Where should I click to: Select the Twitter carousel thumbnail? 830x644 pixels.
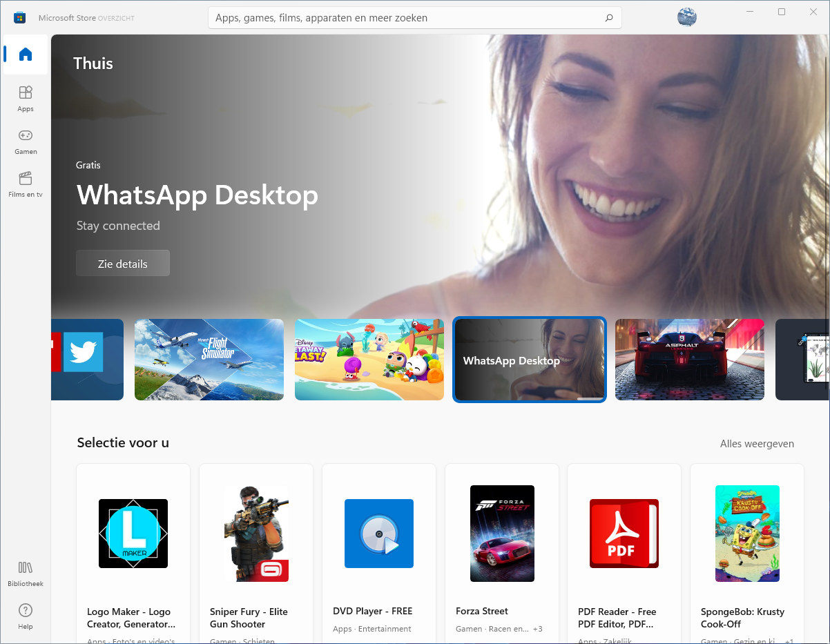tap(88, 360)
